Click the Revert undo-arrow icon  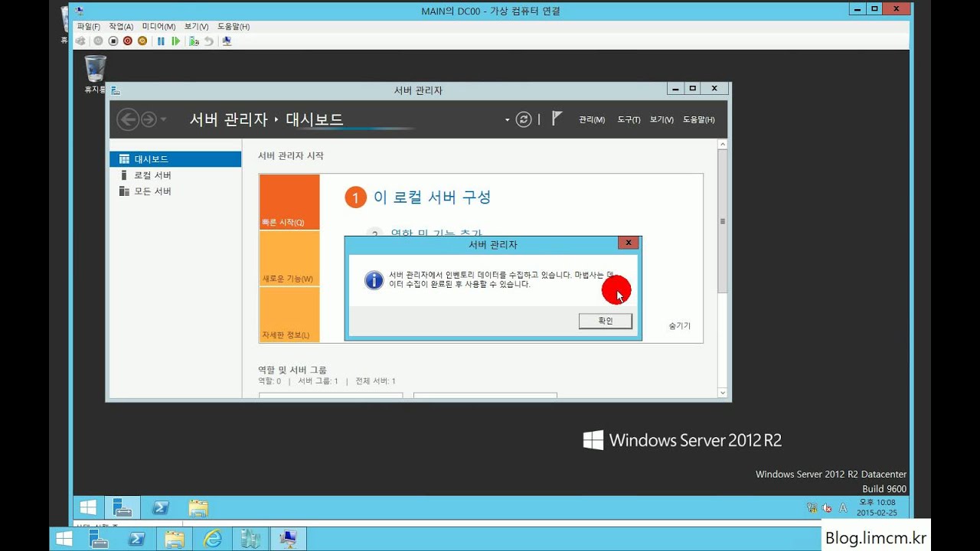[x=208, y=41]
